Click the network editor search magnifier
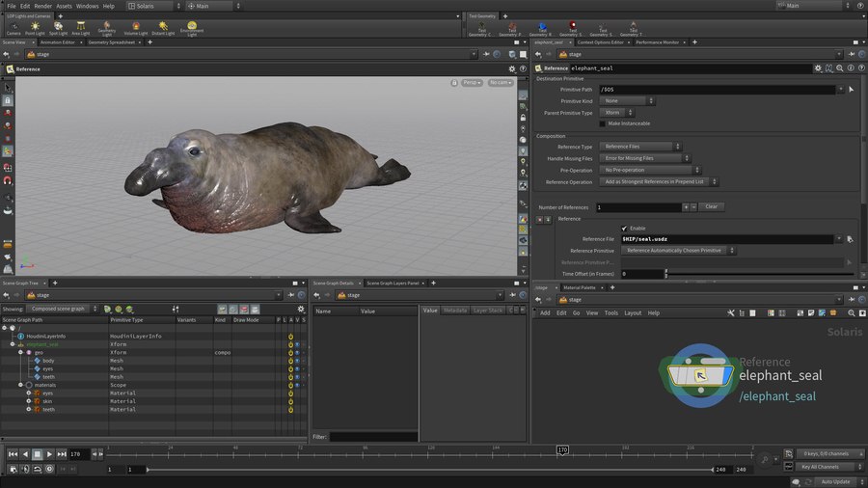 [x=852, y=312]
